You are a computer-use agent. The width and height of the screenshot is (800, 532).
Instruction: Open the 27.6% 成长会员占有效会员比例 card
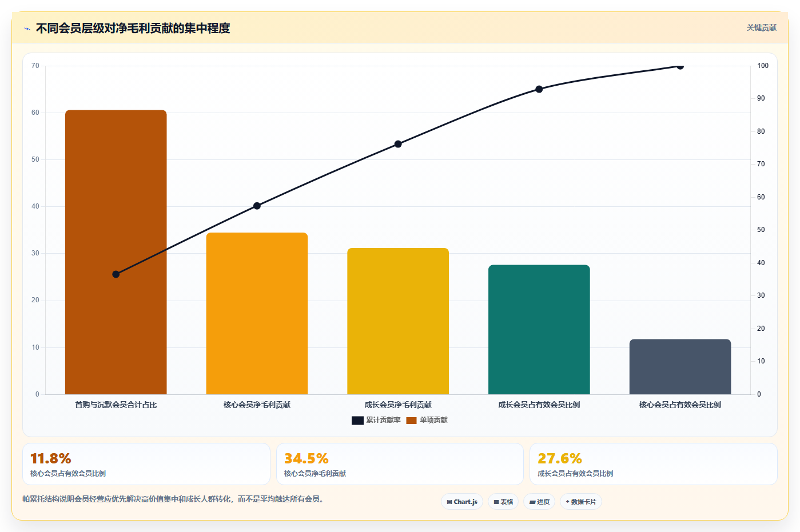click(654, 464)
